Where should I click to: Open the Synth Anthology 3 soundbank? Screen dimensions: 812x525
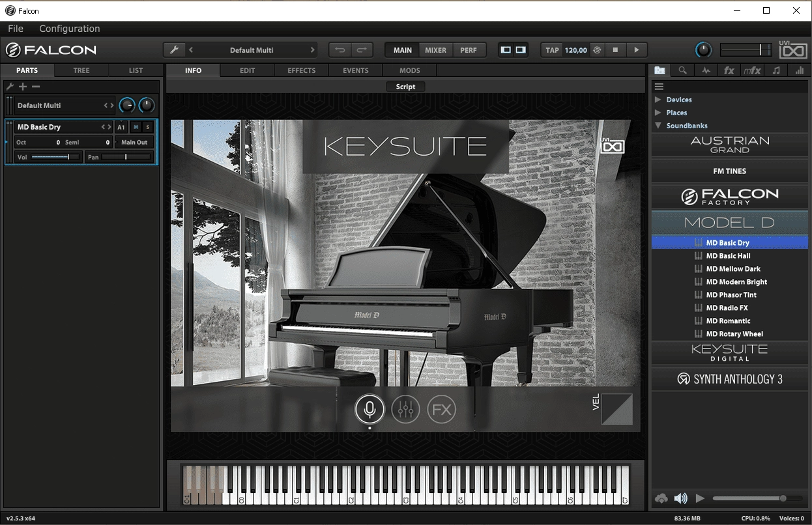point(730,379)
